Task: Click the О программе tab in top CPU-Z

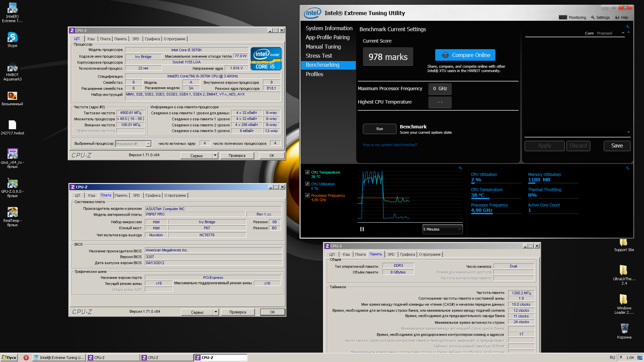Action: click(x=174, y=39)
